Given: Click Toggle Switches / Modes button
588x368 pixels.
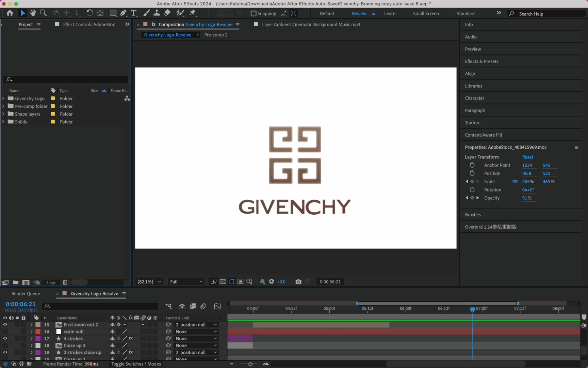Looking at the screenshot, I should click(x=136, y=364).
